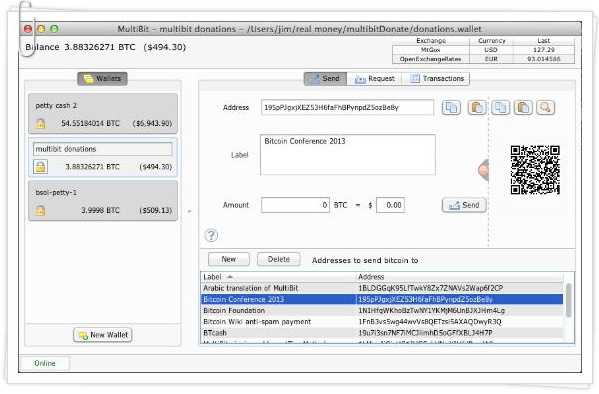Select the Arabic translation of MultiBit row
Image resolution: width=599 pixels, height=394 pixels.
tap(382, 288)
